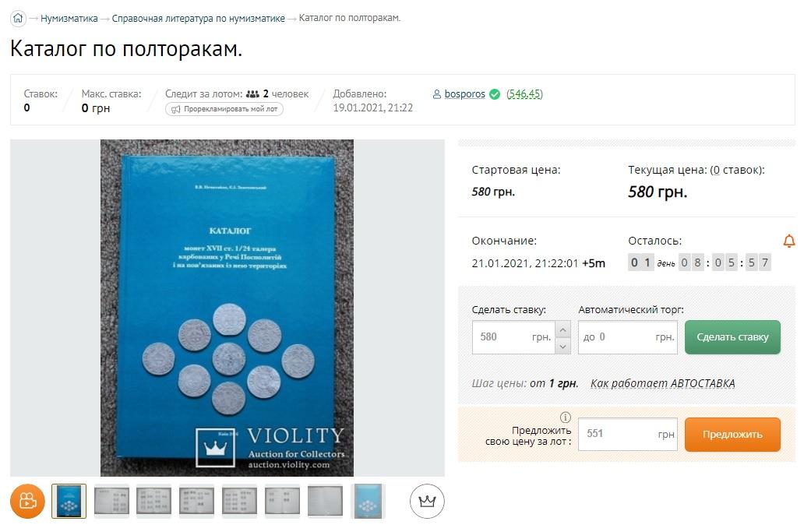Viewport: 804px width, 532px height.
Task: Focus the offer price field showing 551
Action: coord(628,434)
